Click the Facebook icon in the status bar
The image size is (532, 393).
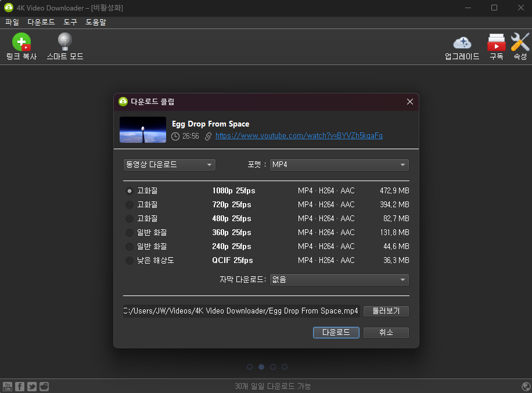20,386
